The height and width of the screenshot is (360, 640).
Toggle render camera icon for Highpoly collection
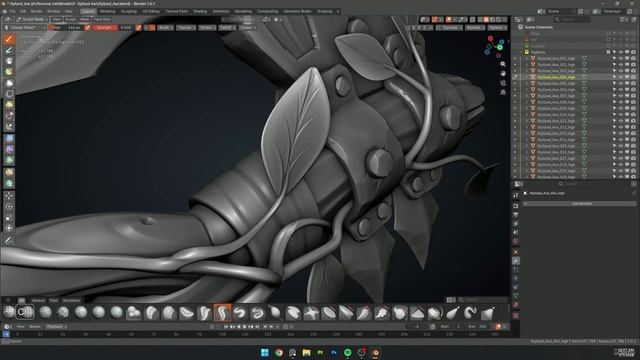point(633,52)
